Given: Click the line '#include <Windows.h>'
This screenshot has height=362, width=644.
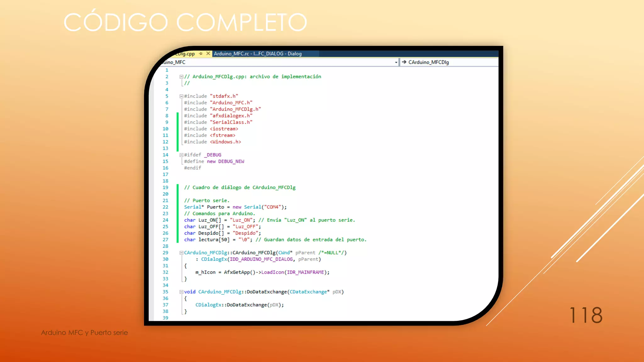Looking at the screenshot, I should (213, 142).
